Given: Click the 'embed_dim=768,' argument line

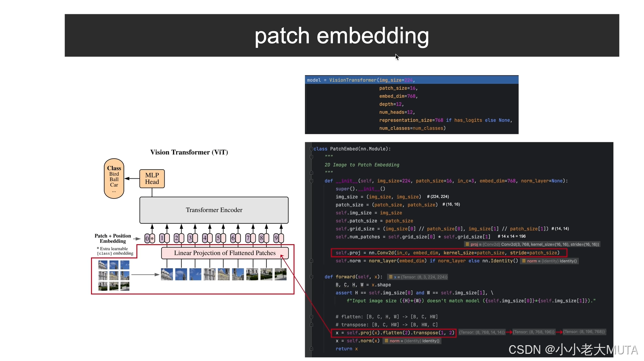Looking at the screenshot, I should 398,96.
